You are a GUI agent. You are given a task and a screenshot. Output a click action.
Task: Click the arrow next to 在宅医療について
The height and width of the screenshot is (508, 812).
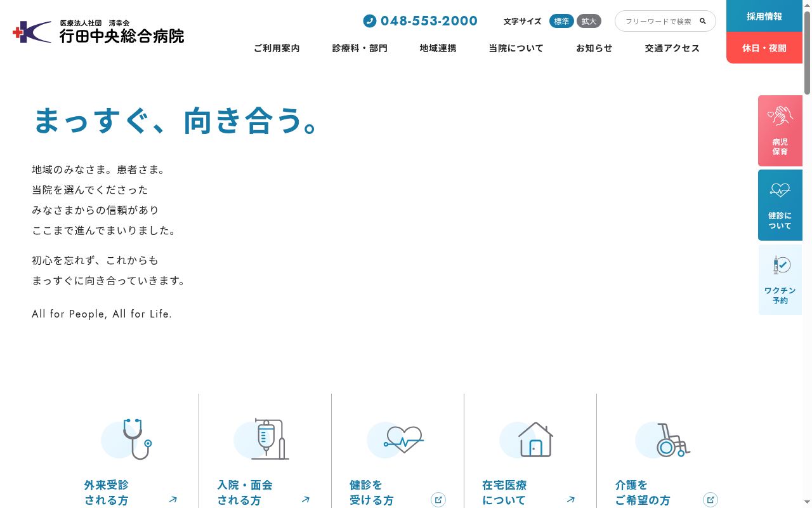coord(571,500)
